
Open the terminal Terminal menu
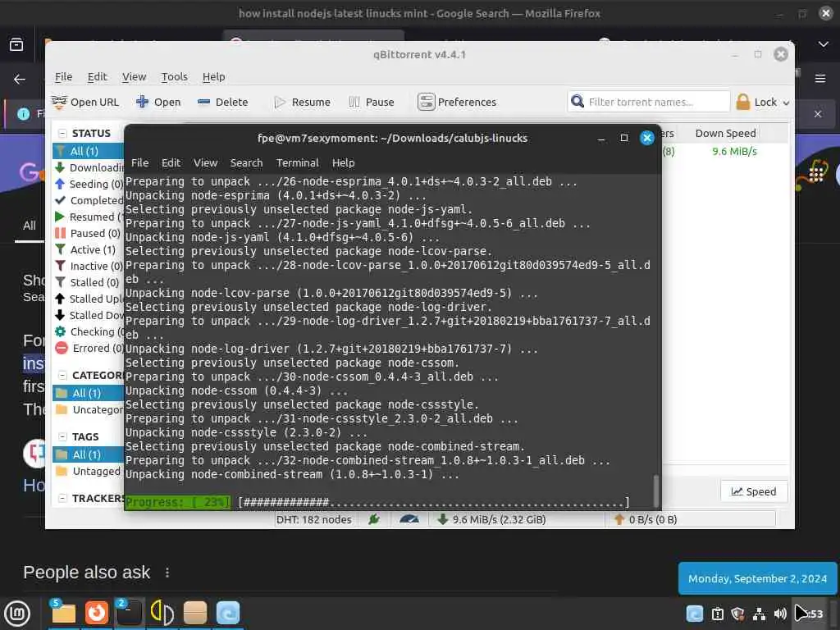[x=297, y=162]
